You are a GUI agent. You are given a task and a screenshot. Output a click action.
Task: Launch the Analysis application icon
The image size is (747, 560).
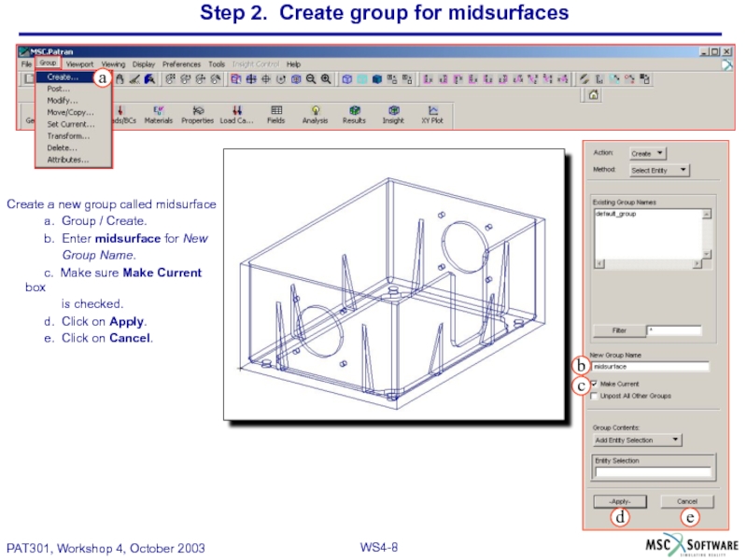point(315,115)
